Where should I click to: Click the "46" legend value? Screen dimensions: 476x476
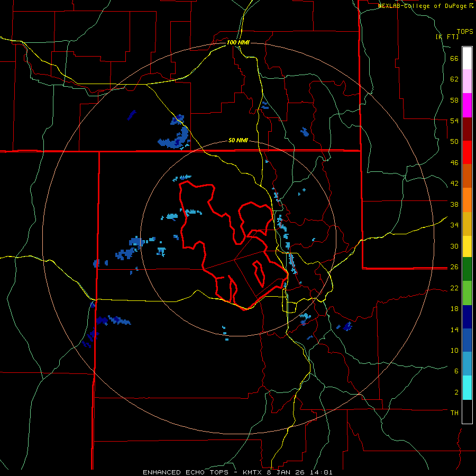coord(454,163)
